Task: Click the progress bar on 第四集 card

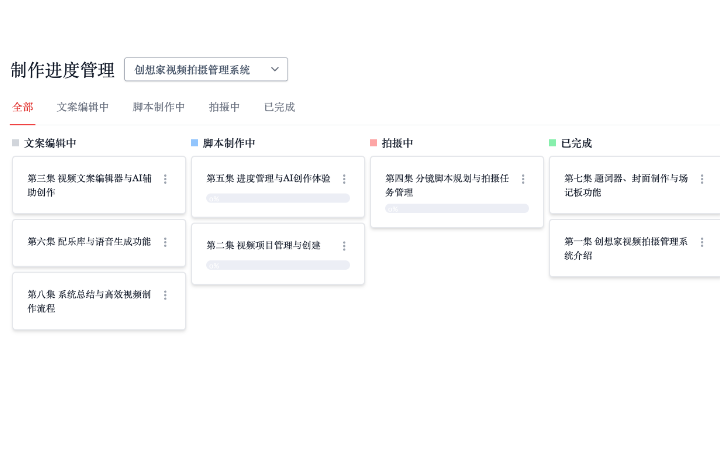Action: click(457, 208)
